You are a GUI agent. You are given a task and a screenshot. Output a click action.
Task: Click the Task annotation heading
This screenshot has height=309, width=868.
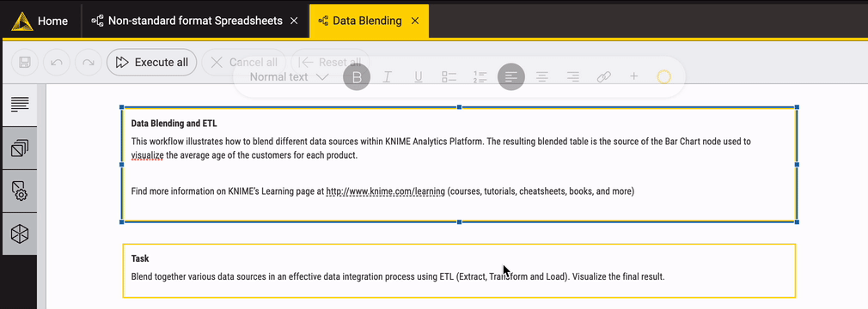click(140, 258)
